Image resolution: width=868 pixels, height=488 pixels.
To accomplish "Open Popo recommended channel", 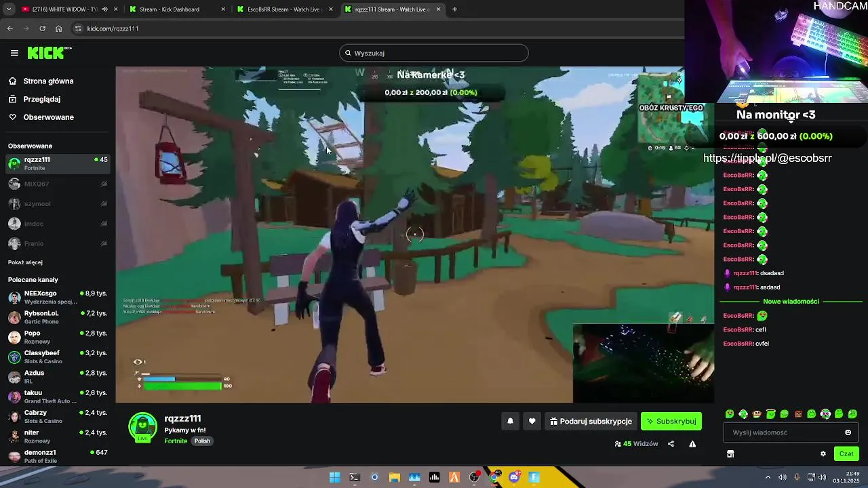I will (58, 337).
